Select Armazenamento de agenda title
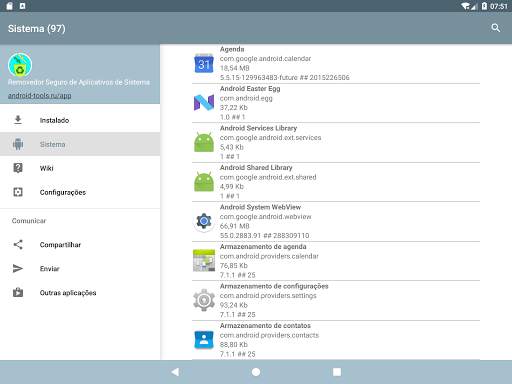This screenshot has height=384, width=512. [263, 247]
